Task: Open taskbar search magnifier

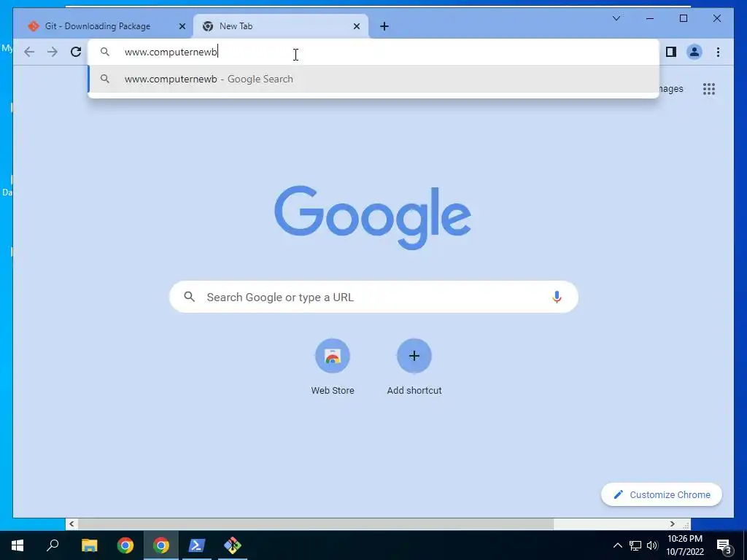Action: point(53,545)
